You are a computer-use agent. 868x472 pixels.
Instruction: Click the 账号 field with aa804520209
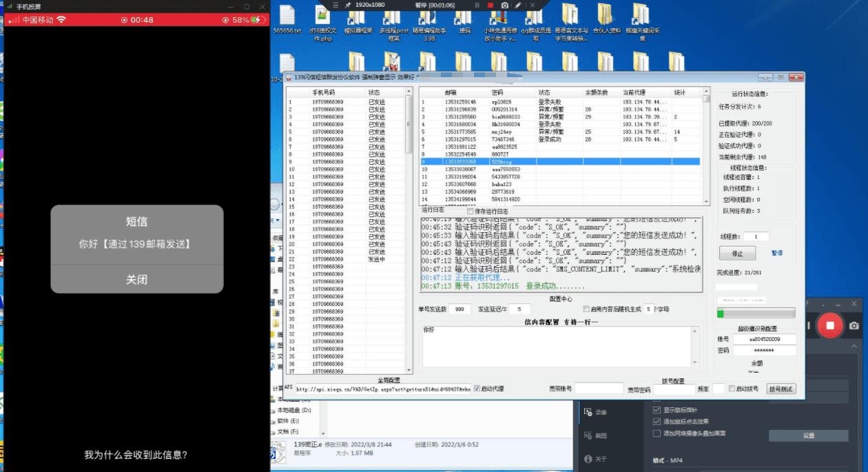click(x=763, y=340)
